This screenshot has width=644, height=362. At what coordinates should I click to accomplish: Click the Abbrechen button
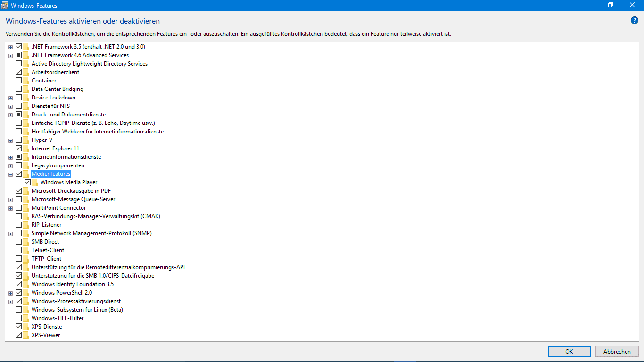617,352
